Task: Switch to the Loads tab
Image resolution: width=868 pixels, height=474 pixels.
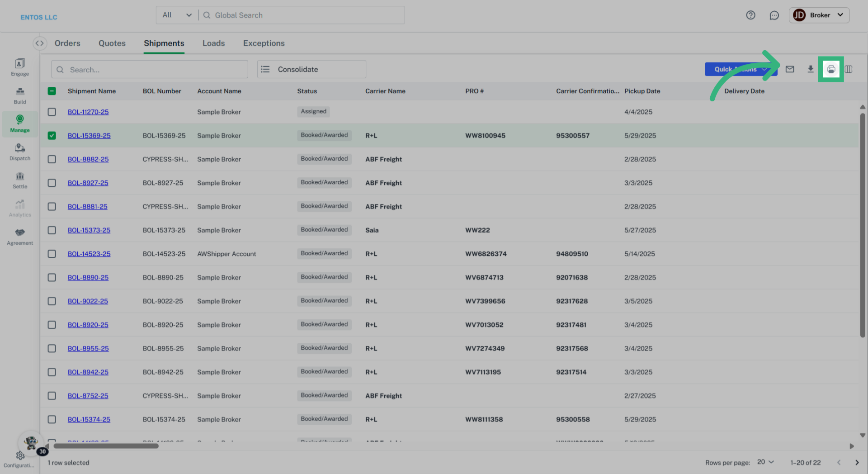Action: coord(213,43)
